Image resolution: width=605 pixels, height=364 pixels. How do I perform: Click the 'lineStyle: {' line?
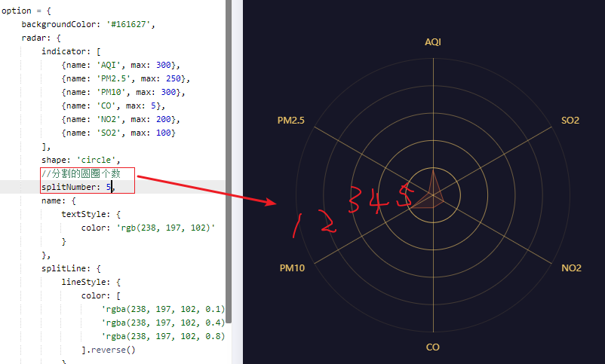(x=91, y=282)
